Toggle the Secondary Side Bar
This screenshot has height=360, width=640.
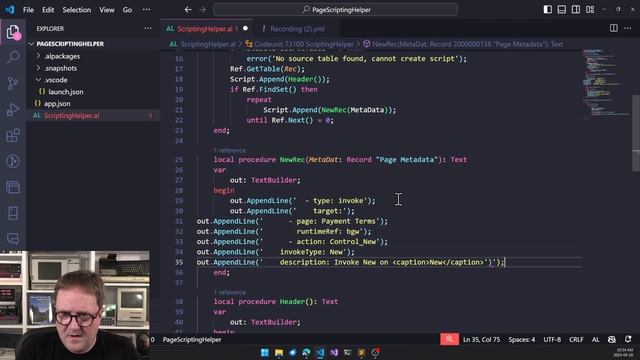click(576, 9)
